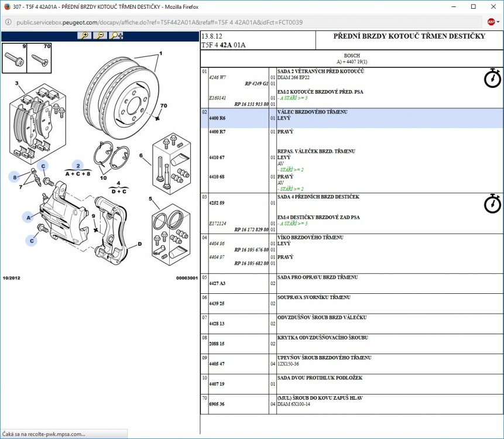Click part number 4404 97
The image size is (504, 439).
click(x=217, y=257)
